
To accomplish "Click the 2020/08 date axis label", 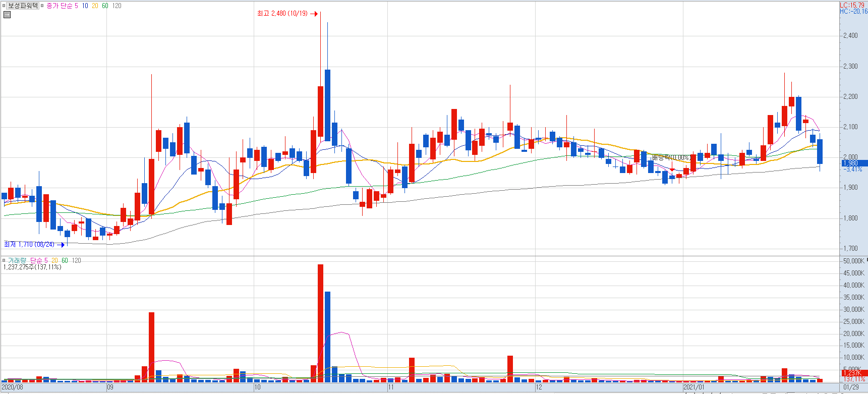I will click(13, 387).
